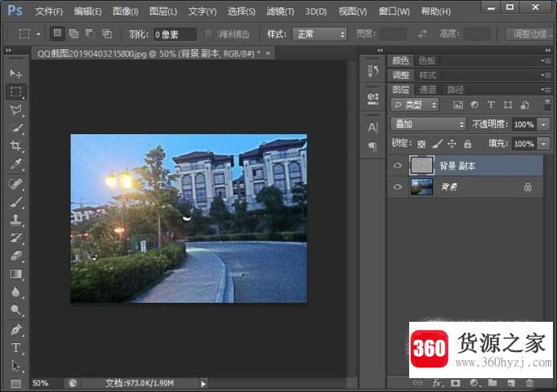Viewport: 557px width, 392px height.
Task: Toggle lock transparent pixels
Action: click(x=421, y=144)
